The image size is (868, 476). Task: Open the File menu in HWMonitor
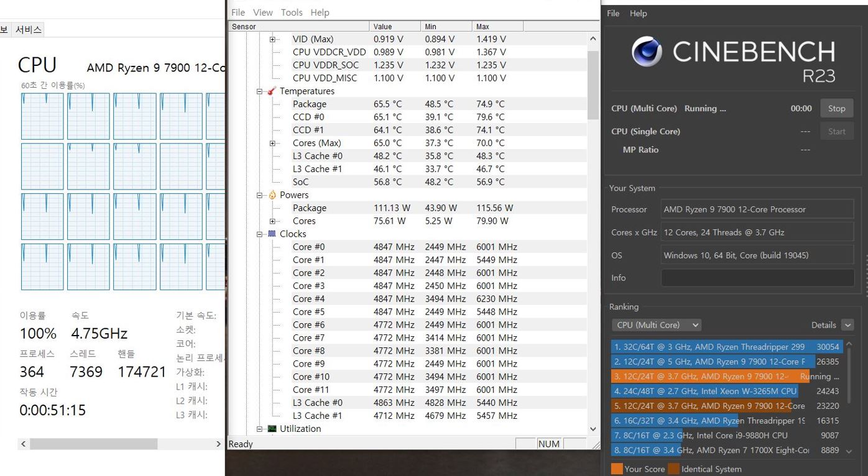pos(238,12)
